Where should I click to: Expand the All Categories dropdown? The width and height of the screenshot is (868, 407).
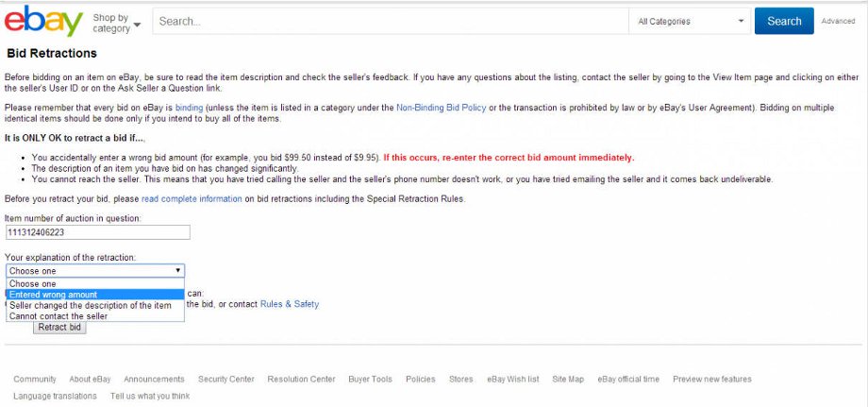pos(690,21)
